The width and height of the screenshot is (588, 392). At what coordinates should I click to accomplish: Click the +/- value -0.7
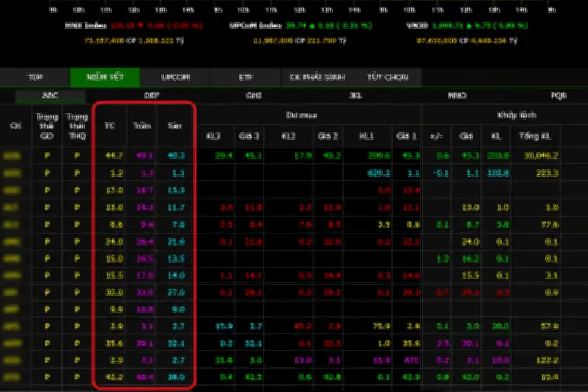pyautogui.click(x=442, y=293)
